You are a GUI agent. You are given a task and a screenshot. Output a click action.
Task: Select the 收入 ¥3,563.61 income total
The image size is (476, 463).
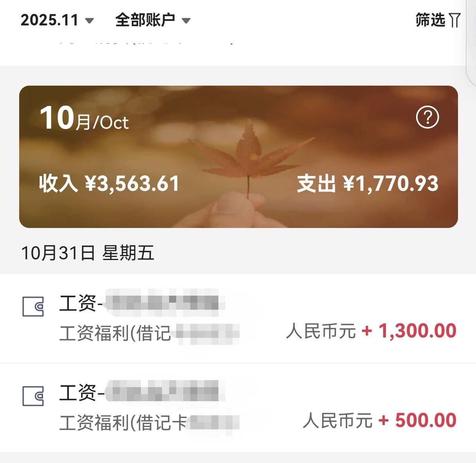pos(109,183)
